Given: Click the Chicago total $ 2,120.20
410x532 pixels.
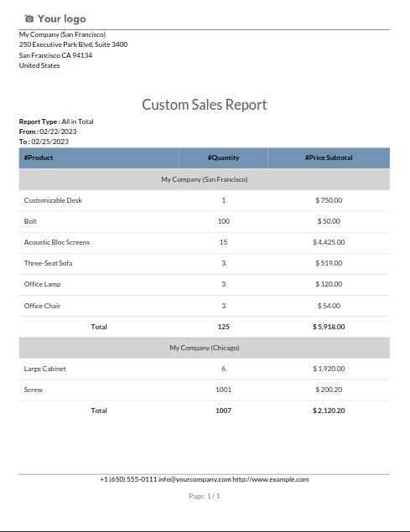Looking at the screenshot, I should click(x=329, y=411).
